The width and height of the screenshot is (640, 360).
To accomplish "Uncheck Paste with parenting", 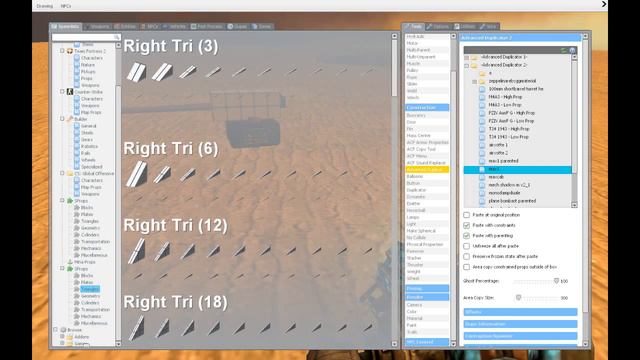I will pyautogui.click(x=467, y=236).
